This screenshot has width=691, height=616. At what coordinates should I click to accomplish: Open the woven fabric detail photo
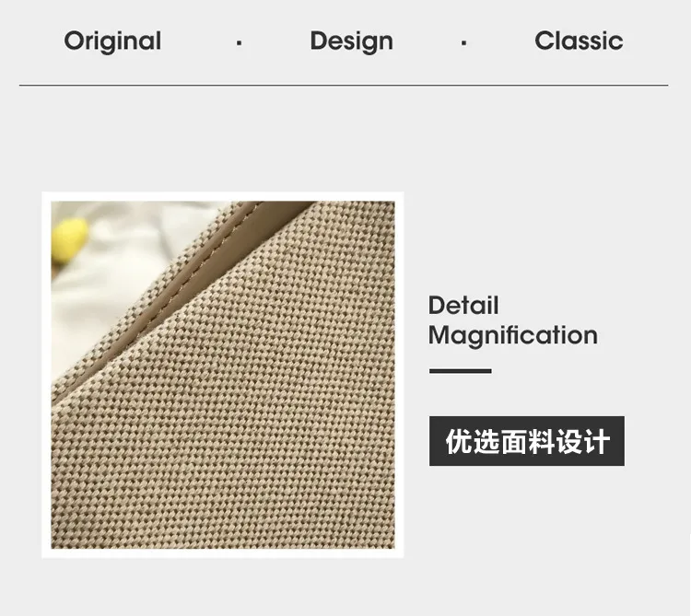pos(223,375)
